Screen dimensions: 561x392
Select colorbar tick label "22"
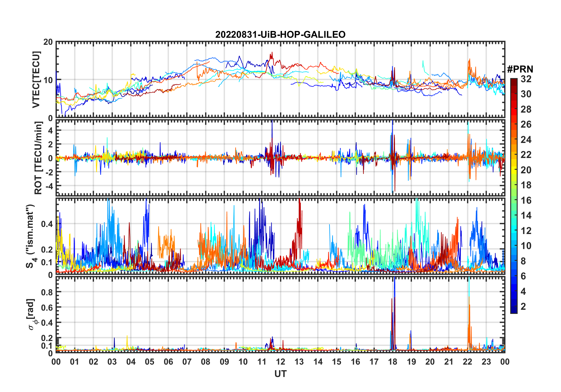[x=526, y=155]
